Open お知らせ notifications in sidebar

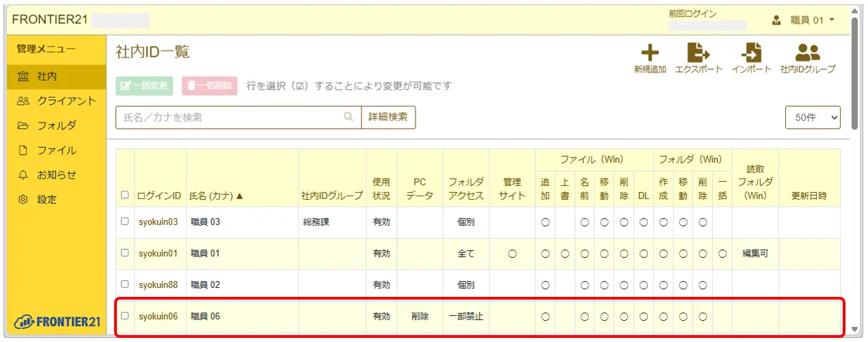(56, 175)
